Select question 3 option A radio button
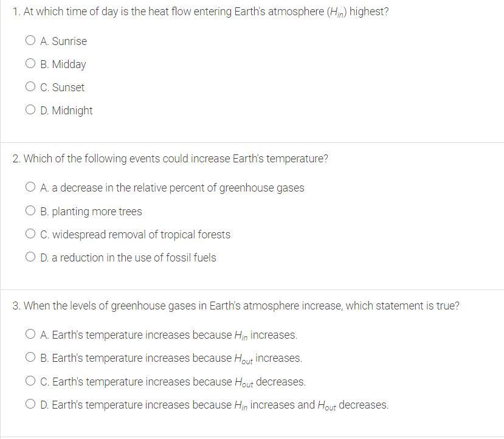Viewport: 504px width, 439px height. [x=30, y=334]
